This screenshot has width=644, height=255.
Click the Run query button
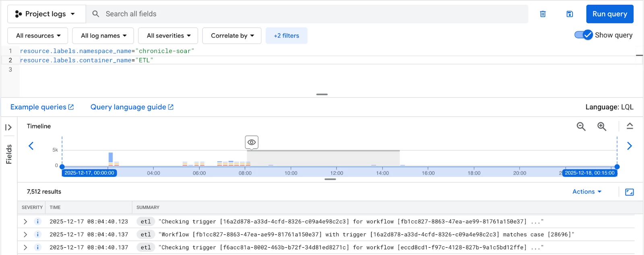[610, 14]
